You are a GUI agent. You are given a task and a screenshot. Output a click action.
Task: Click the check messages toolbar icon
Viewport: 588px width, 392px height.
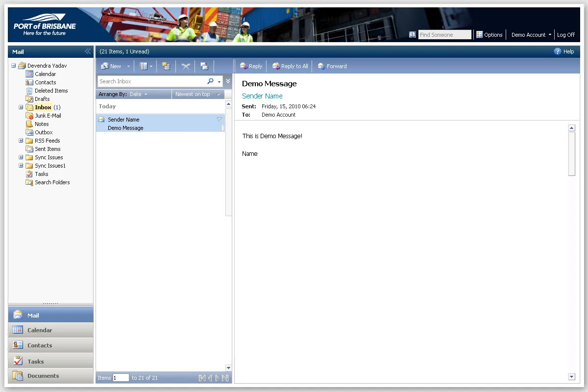(204, 66)
